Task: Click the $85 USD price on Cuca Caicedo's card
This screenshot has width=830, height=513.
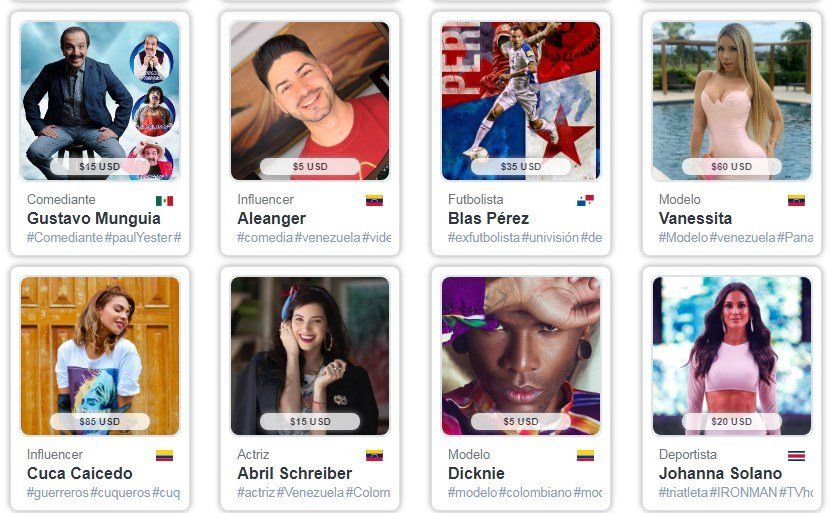Action: click(100, 421)
